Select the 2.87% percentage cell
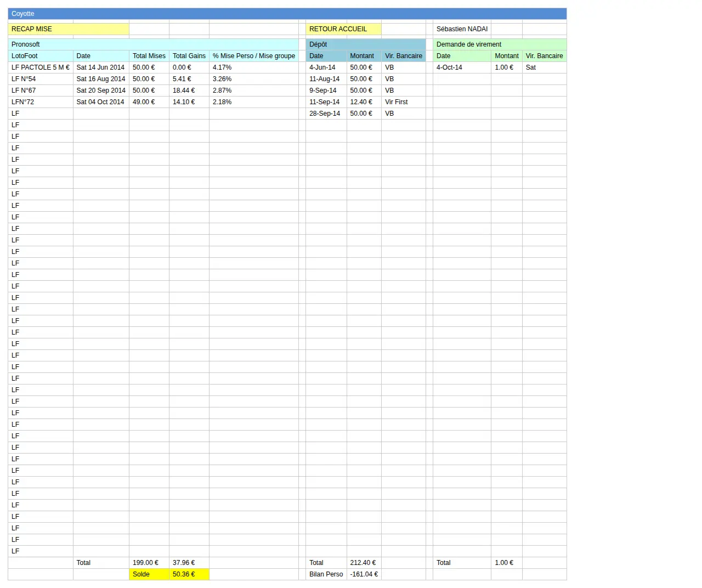This screenshot has height=588, width=702. click(254, 91)
